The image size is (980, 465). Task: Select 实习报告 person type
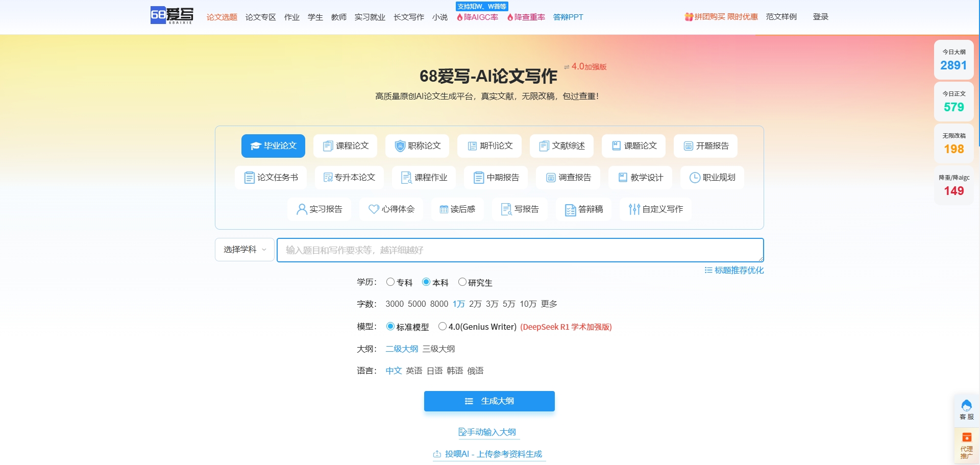coord(319,209)
